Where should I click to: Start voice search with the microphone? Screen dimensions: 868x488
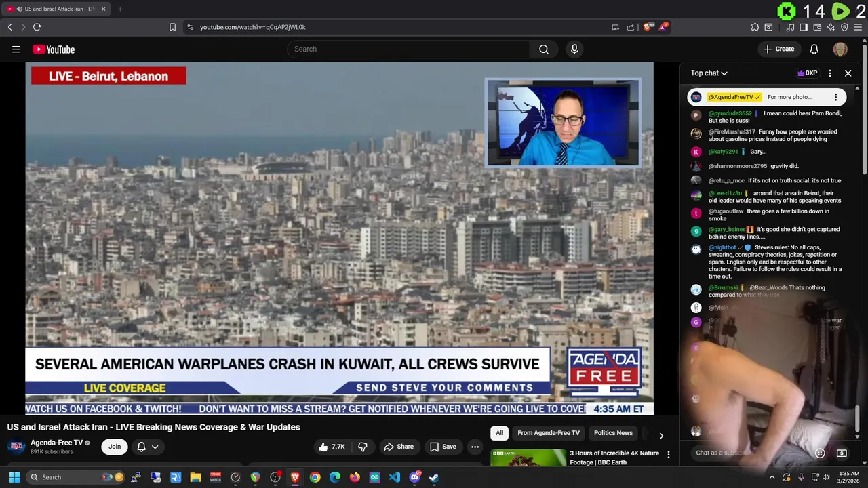[574, 49]
